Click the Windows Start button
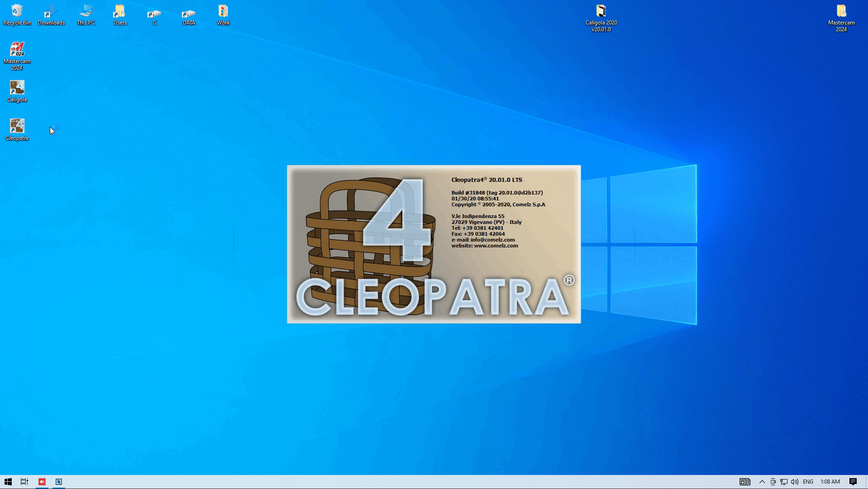 pyautogui.click(x=8, y=482)
